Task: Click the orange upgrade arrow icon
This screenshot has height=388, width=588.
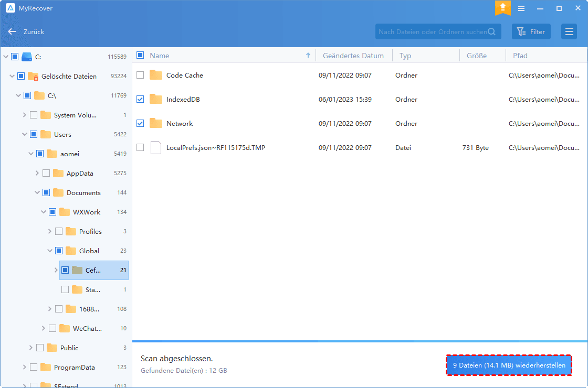Action: point(502,8)
